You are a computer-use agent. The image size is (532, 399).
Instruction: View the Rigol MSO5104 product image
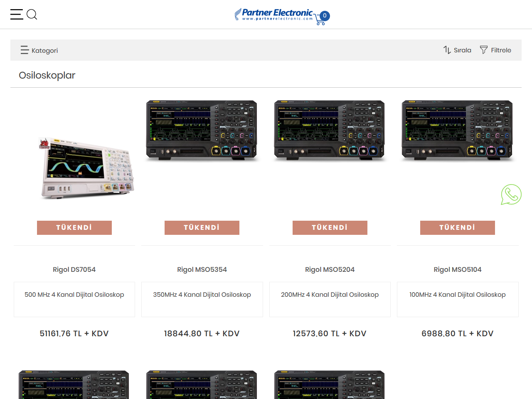[458, 131]
